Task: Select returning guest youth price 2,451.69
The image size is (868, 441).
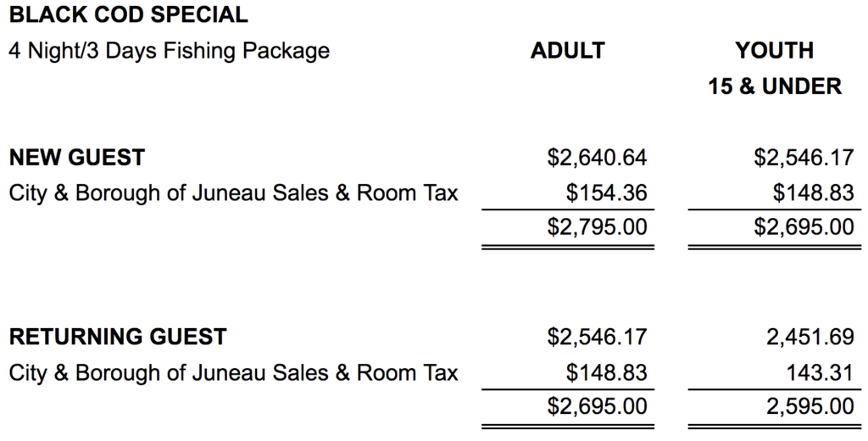Action: 810,338
